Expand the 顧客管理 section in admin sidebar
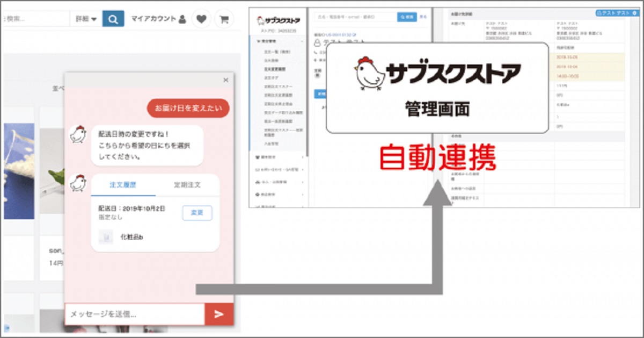This screenshot has width=644, height=338. 278,157
